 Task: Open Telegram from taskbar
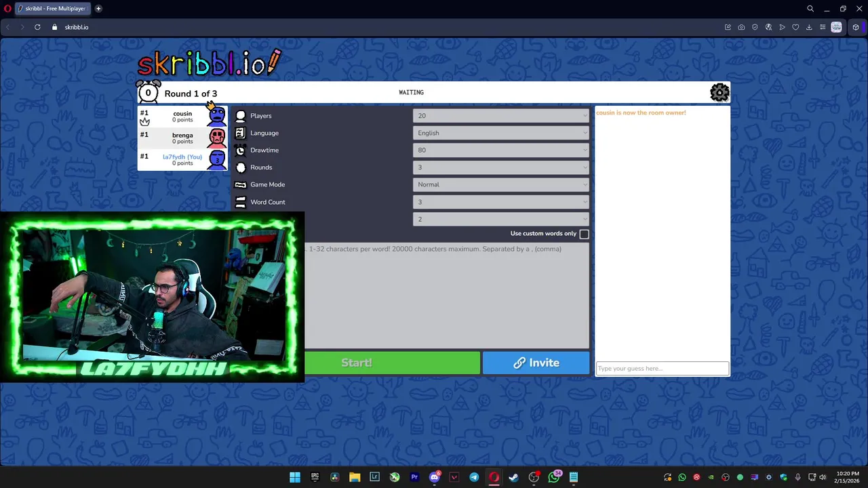click(x=474, y=477)
